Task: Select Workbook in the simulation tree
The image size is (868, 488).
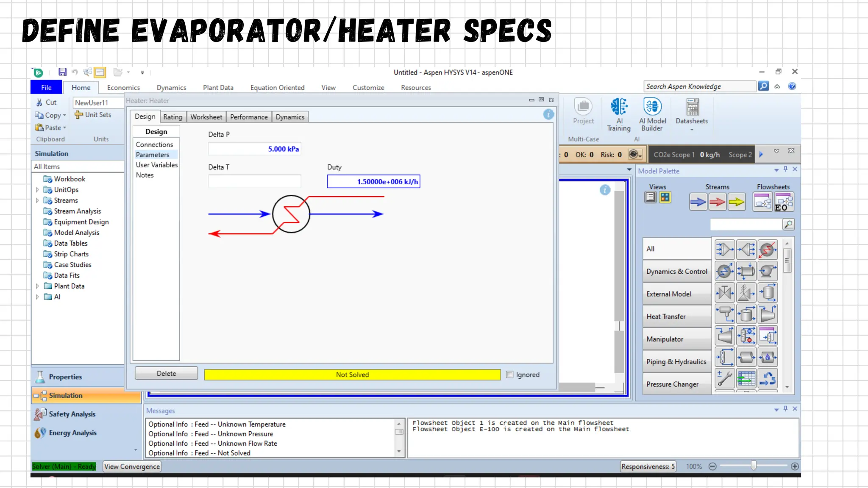Action: click(x=70, y=179)
